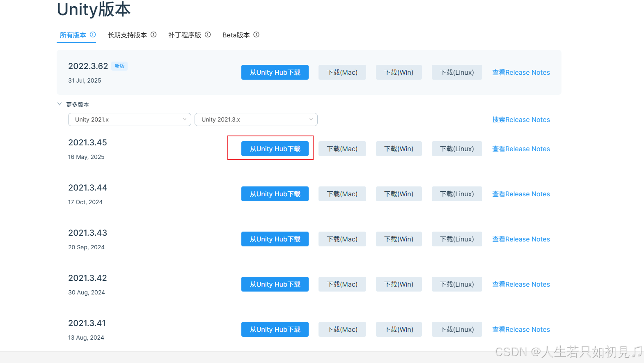The height and width of the screenshot is (363, 644).
Task: Download Win build of 2021.3.45
Action: [x=399, y=149]
